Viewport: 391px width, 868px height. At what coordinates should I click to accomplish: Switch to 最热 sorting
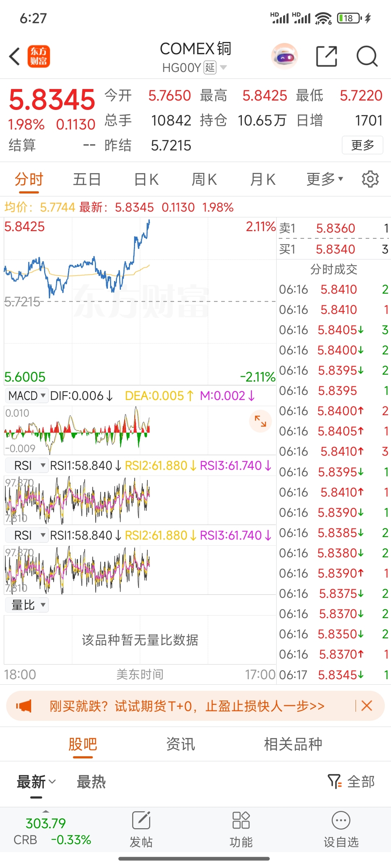pyautogui.click(x=91, y=782)
